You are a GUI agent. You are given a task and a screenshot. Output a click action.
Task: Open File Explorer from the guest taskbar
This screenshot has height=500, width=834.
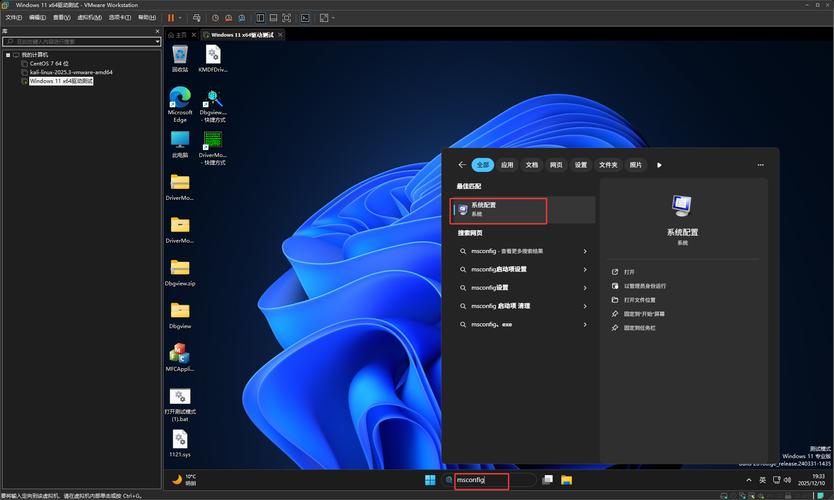(566, 480)
